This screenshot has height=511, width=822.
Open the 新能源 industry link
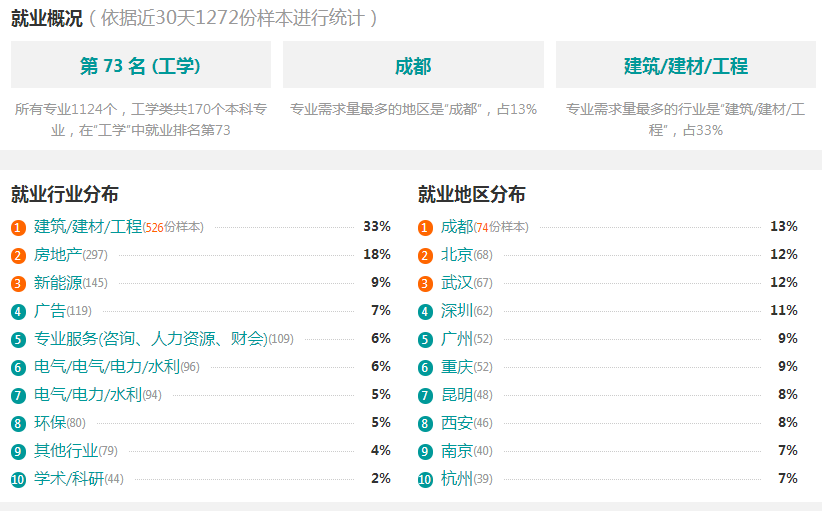(58, 282)
